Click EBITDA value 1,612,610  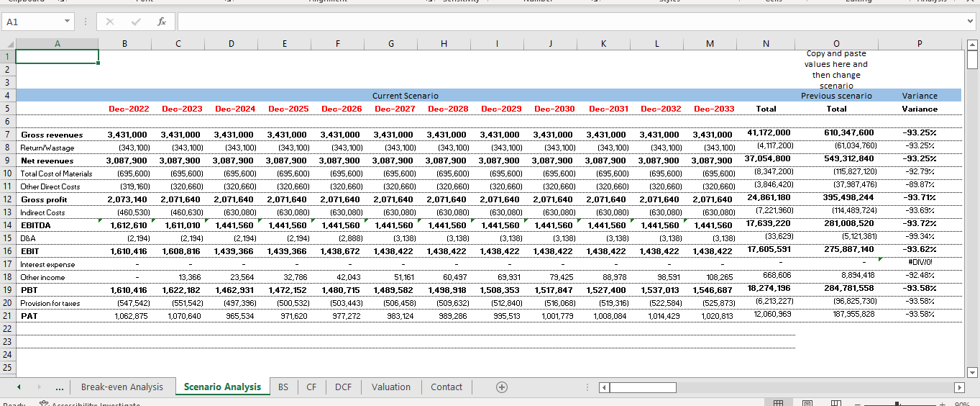point(129,225)
